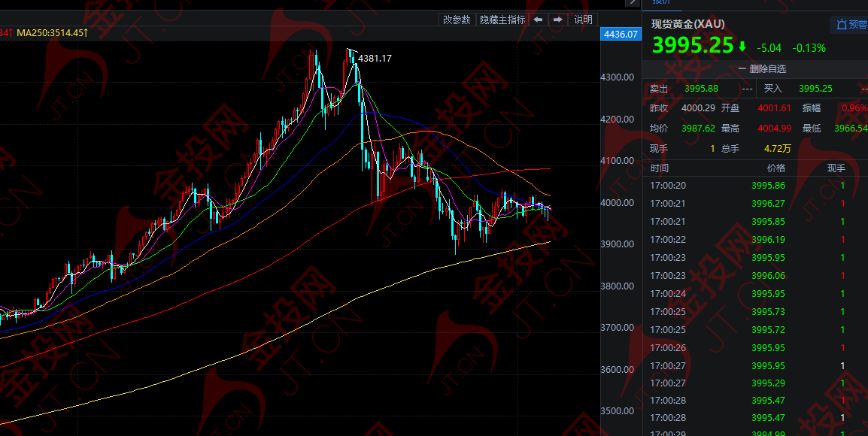This screenshot has height=436, width=868.
Task: Click the green down arrow beside 3995.25
Action: [x=742, y=47]
